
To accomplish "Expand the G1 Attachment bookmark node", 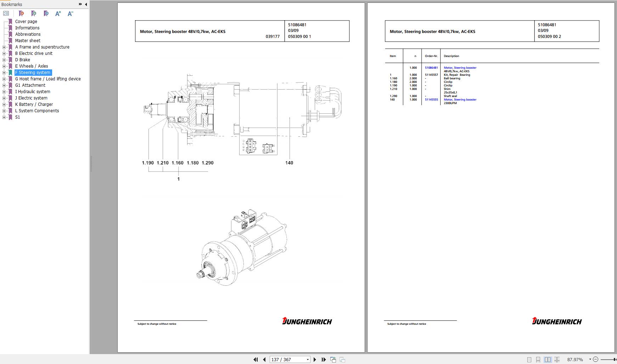I will [x=4, y=85].
